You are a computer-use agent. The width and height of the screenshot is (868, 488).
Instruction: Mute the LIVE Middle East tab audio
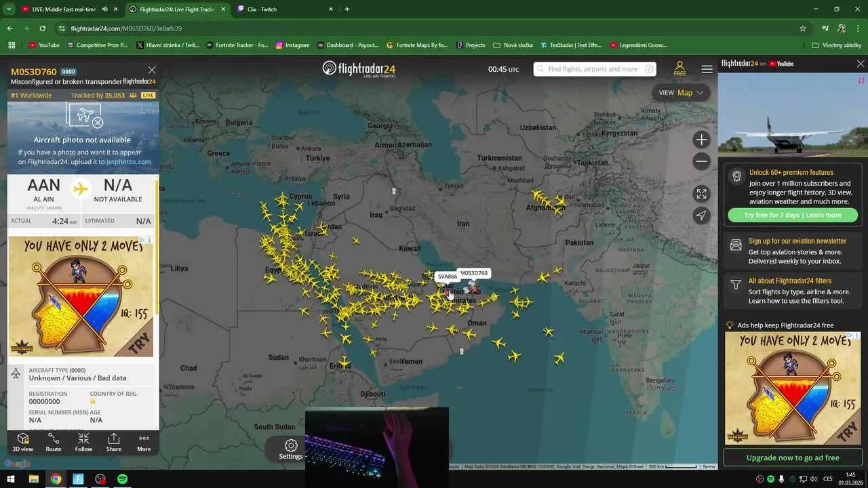point(104,9)
